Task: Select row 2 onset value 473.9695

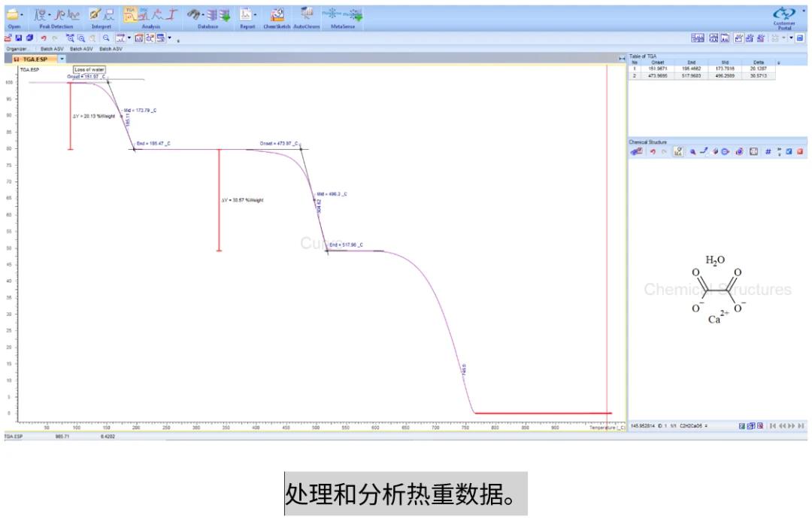Action: tap(658, 76)
